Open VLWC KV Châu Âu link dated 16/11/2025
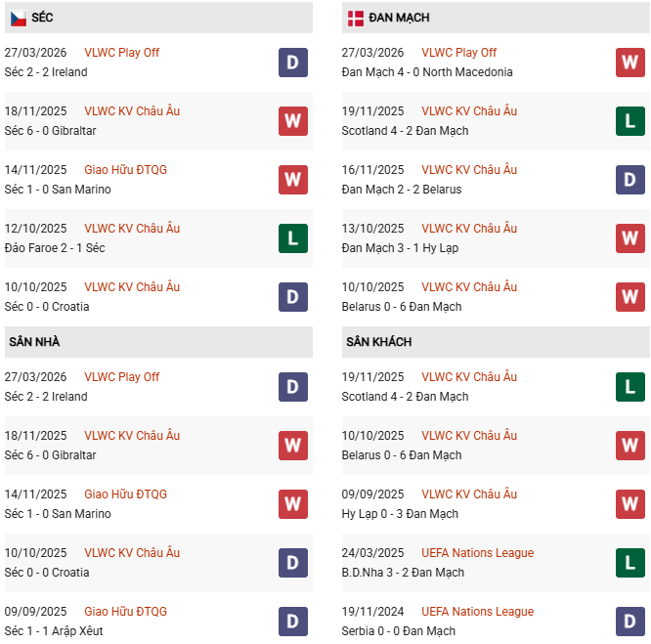 point(469,170)
